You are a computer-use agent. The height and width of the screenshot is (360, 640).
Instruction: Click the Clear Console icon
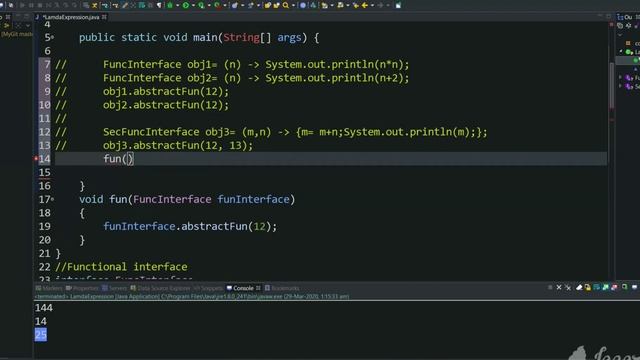[x=579, y=288]
